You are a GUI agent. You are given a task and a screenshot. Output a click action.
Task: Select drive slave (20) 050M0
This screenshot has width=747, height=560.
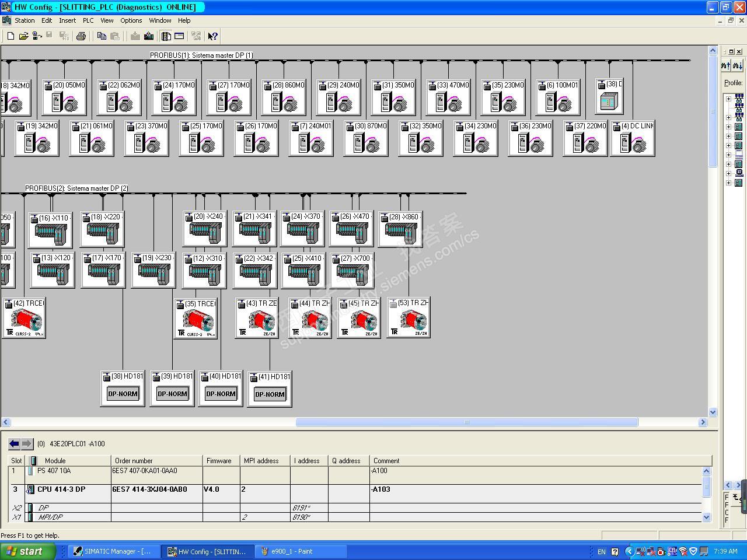(64, 97)
